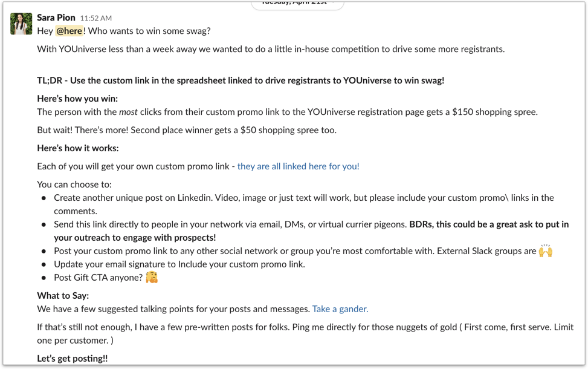Click the italicized word "most"
Image resolution: width=588 pixels, height=369 pixels.
tap(128, 112)
